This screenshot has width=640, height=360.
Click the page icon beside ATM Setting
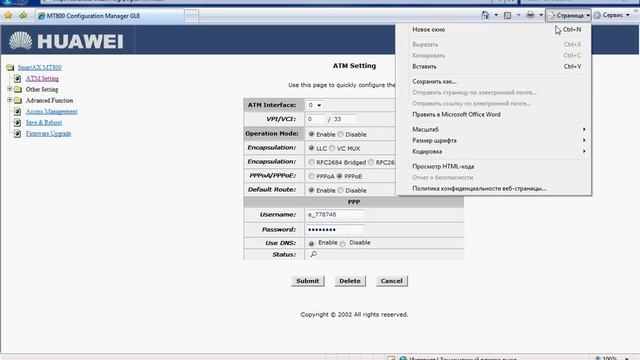point(18,78)
